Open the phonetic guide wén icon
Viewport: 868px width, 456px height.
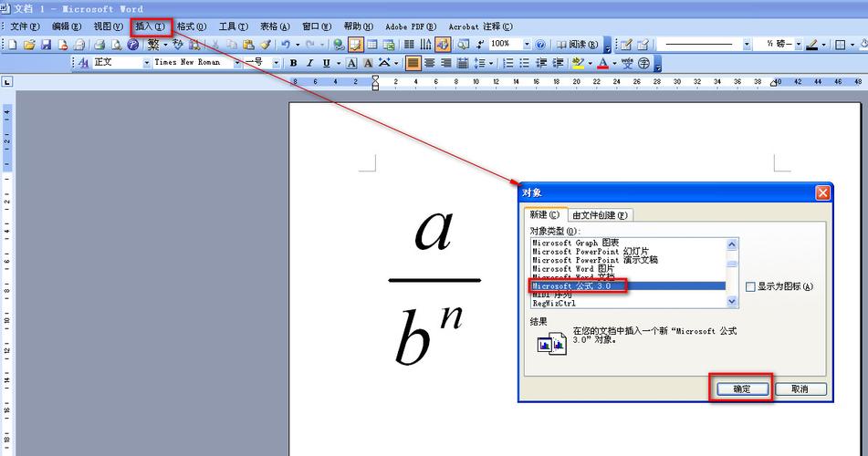pyautogui.click(x=627, y=63)
